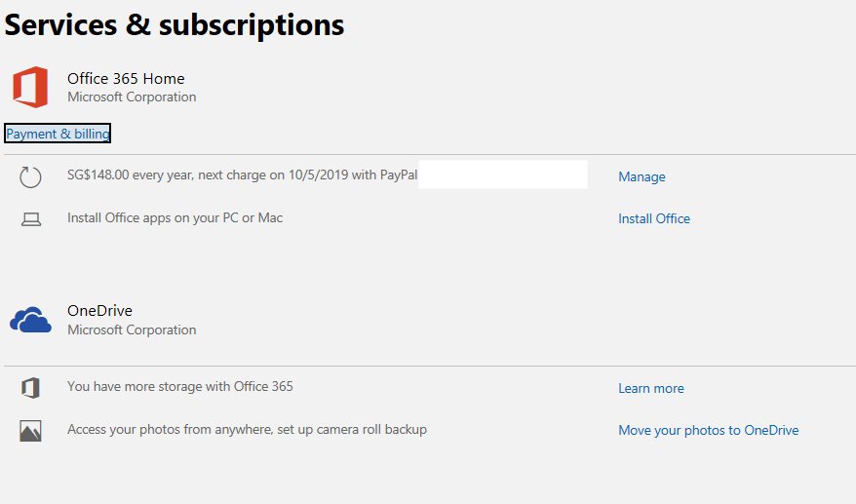Screen dimensions: 856x504
Task: Click Install Office apps on your PC or Mac
Action: pos(175,217)
